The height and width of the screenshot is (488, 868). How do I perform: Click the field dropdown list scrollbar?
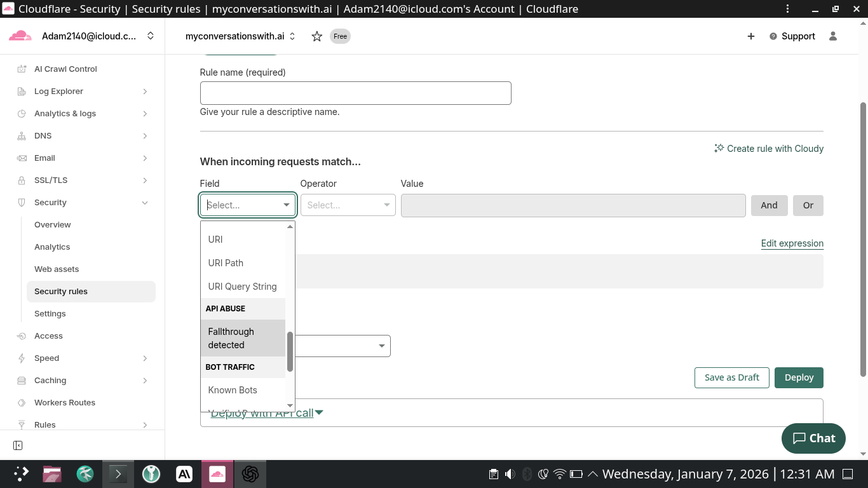pyautogui.click(x=290, y=351)
